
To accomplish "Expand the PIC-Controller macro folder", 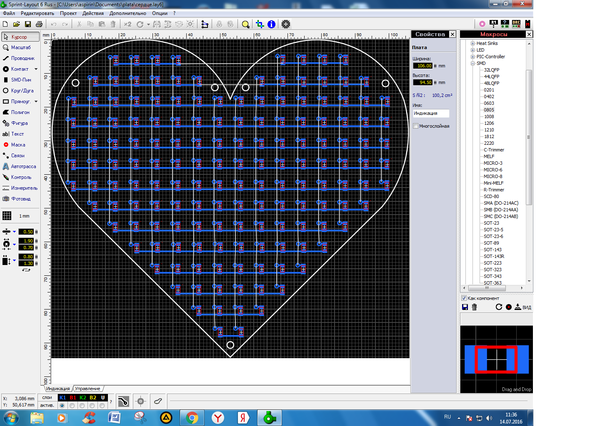I will pos(472,57).
